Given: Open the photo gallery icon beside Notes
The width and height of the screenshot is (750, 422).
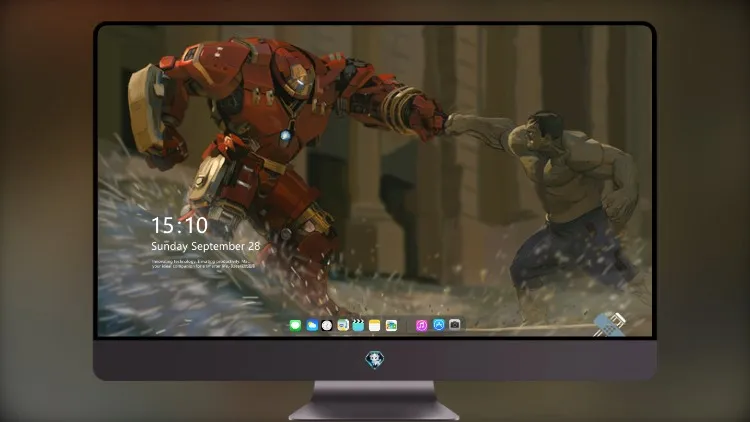Looking at the screenshot, I should [x=391, y=325].
